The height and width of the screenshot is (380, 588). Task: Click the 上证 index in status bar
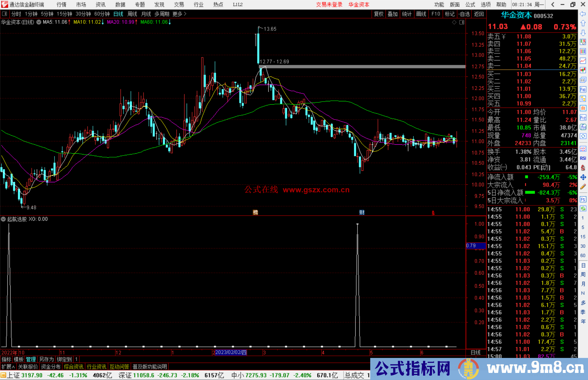click(x=13, y=375)
